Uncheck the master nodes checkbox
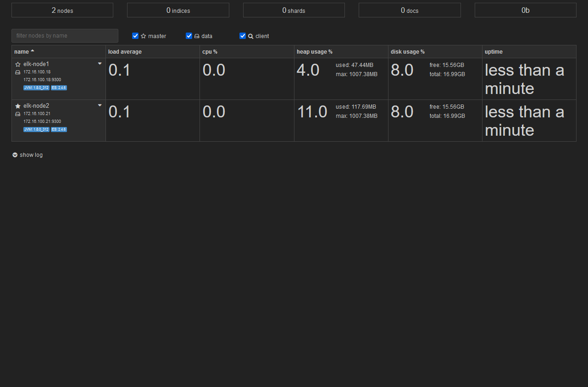Viewport: 588px width, 387px height. pyautogui.click(x=135, y=36)
